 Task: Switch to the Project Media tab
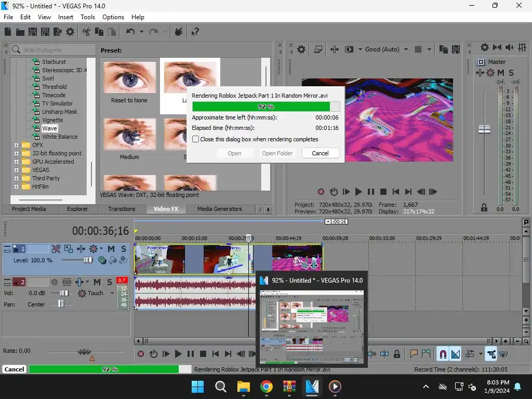tap(29, 209)
